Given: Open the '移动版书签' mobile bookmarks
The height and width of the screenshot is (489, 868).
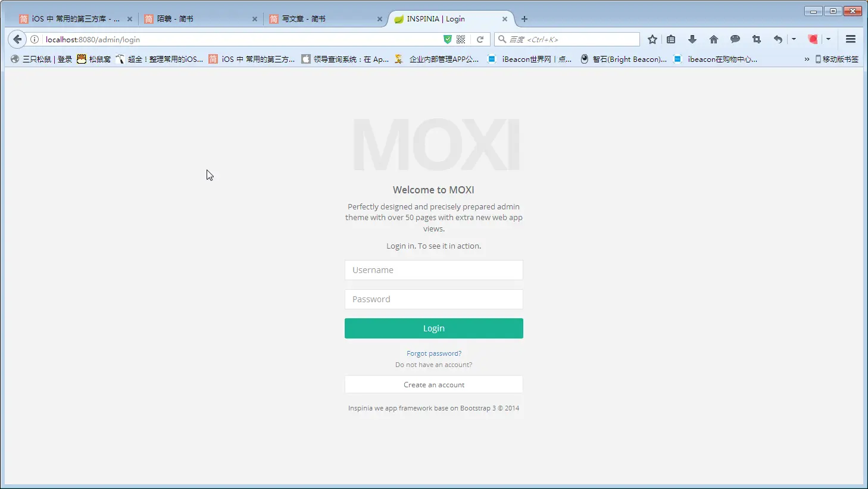Looking at the screenshot, I should (x=836, y=59).
